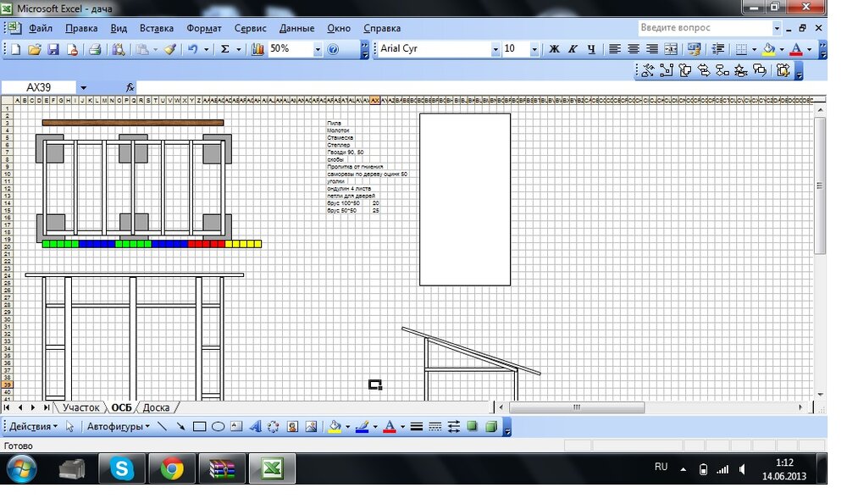Launch the Chart Wizard icon

click(257, 49)
